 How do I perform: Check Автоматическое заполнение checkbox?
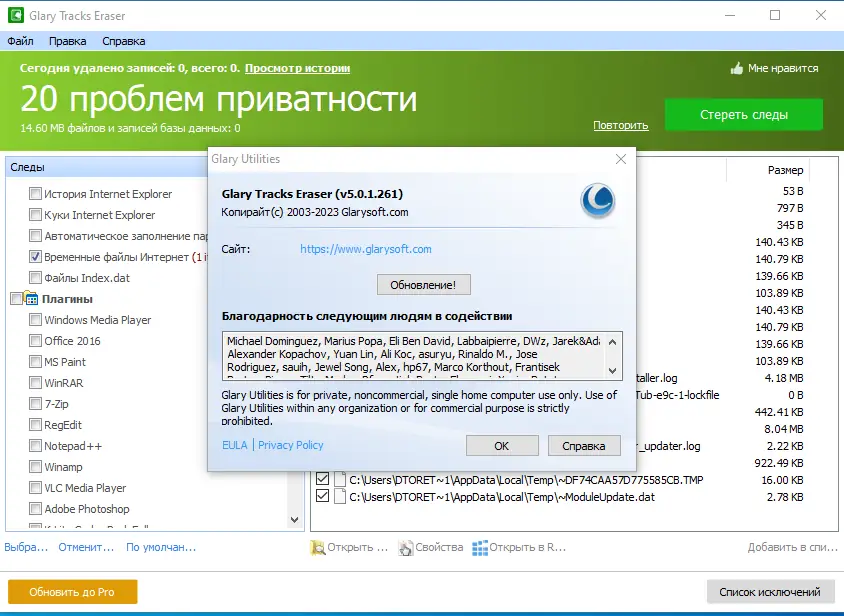(x=35, y=235)
